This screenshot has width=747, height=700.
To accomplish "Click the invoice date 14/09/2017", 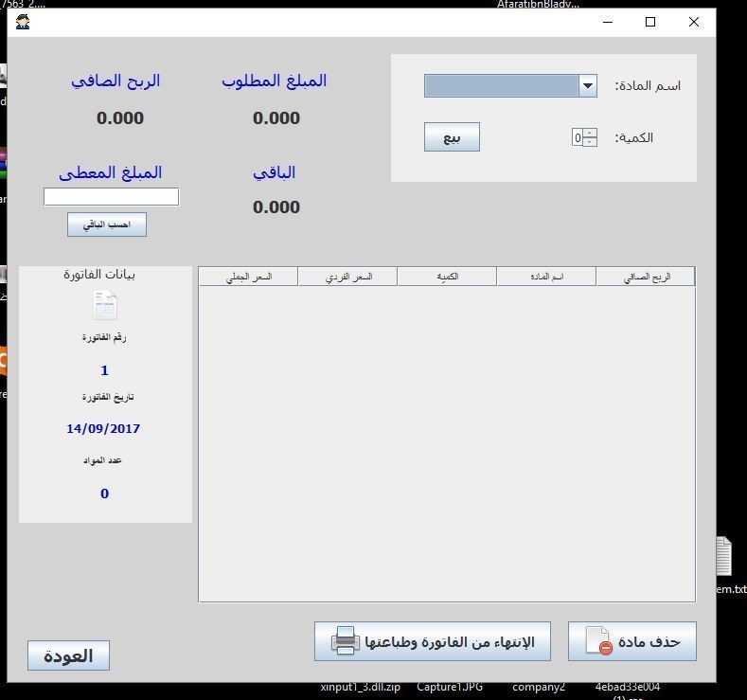I will tap(103, 428).
